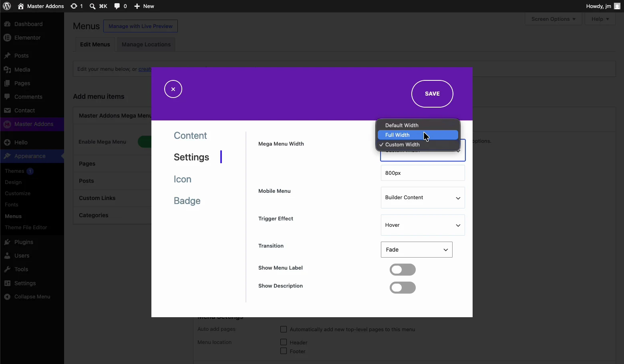Click the plus New icon
Viewport: 624px width, 364px height.
[x=137, y=6]
